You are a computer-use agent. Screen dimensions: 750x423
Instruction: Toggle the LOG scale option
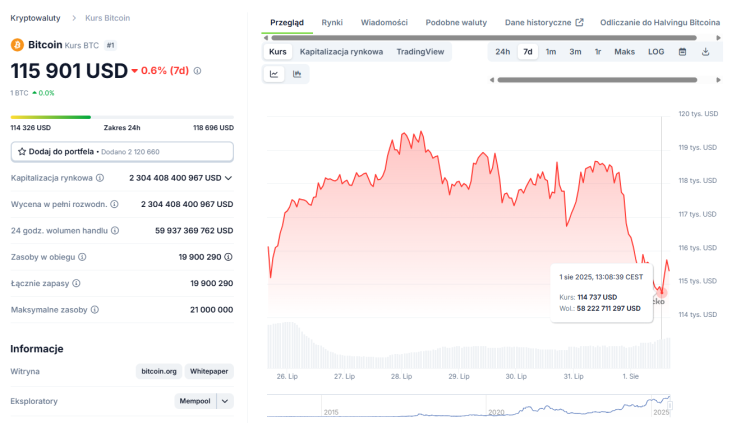(x=656, y=52)
